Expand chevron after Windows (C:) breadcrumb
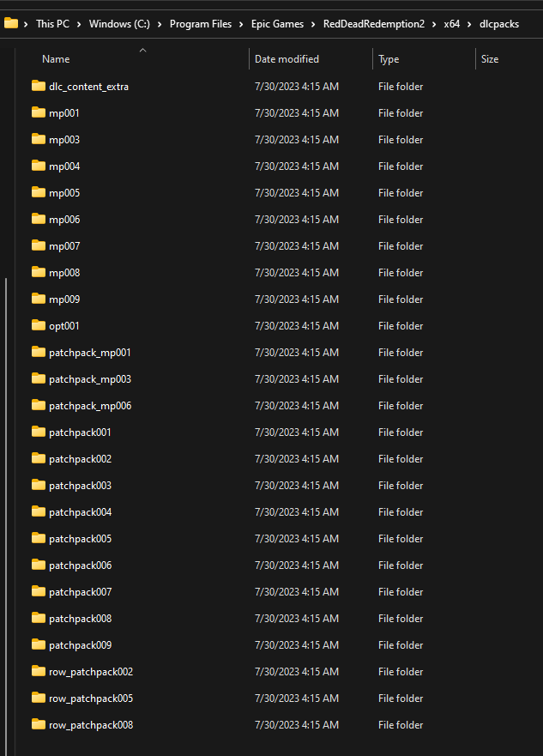The image size is (543, 756). click(160, 24)
